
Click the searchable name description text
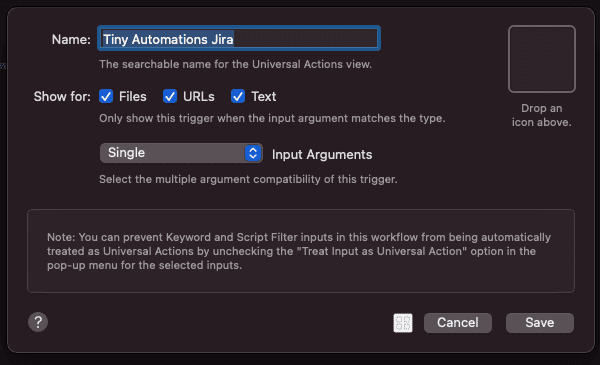(x=235, y=64)
